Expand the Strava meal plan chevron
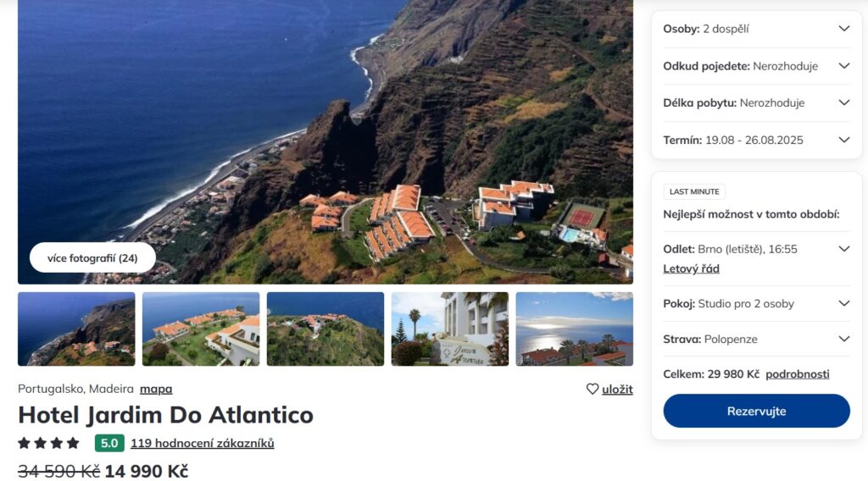 click(843, 339)
